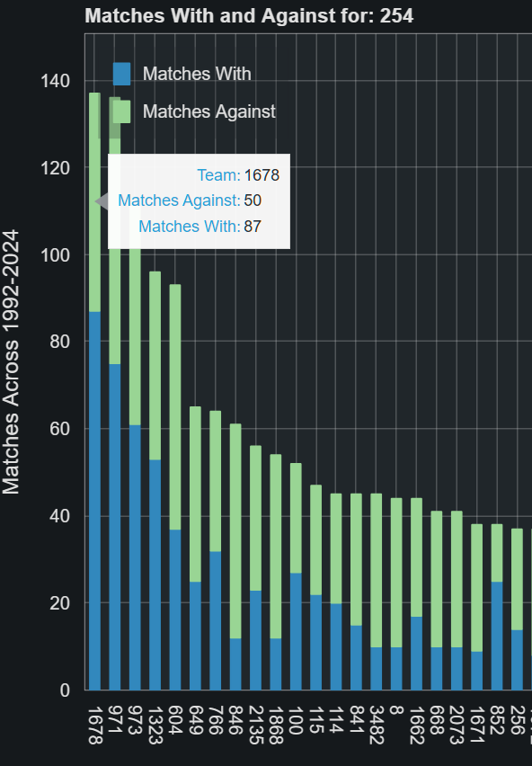Screen dimensions: 532x766
Task: Toggle the Matches With legend swatch
Action: point(121,75)
